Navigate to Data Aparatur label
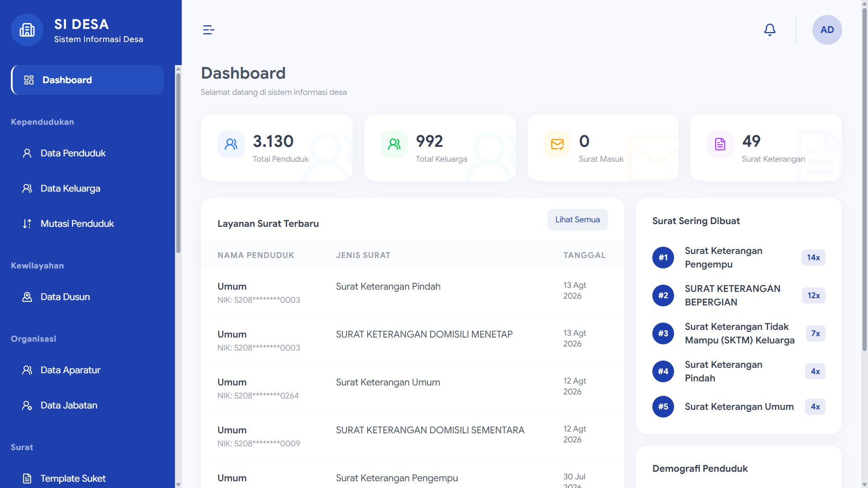868x488 pixels. pos(71,370)
